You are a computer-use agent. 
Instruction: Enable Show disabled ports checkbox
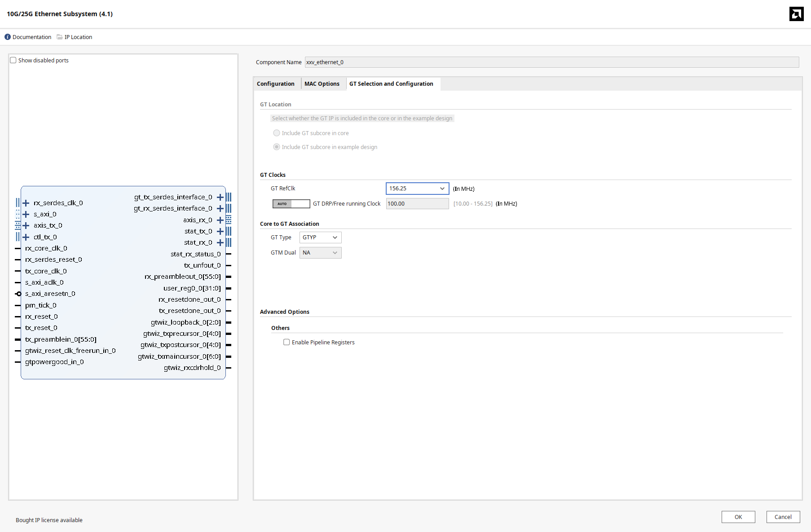[13, 60]
